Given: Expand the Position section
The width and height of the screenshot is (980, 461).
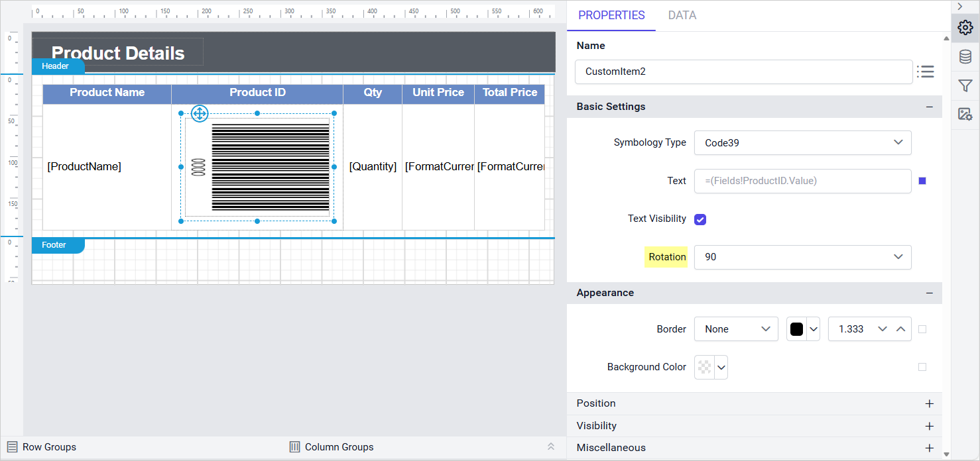Looking at the screenshot, I should coord(930,404).
